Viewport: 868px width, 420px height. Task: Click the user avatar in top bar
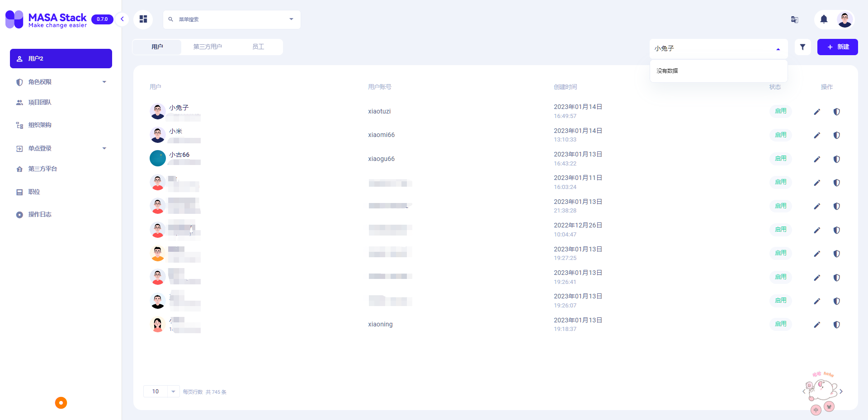[845, 19]
